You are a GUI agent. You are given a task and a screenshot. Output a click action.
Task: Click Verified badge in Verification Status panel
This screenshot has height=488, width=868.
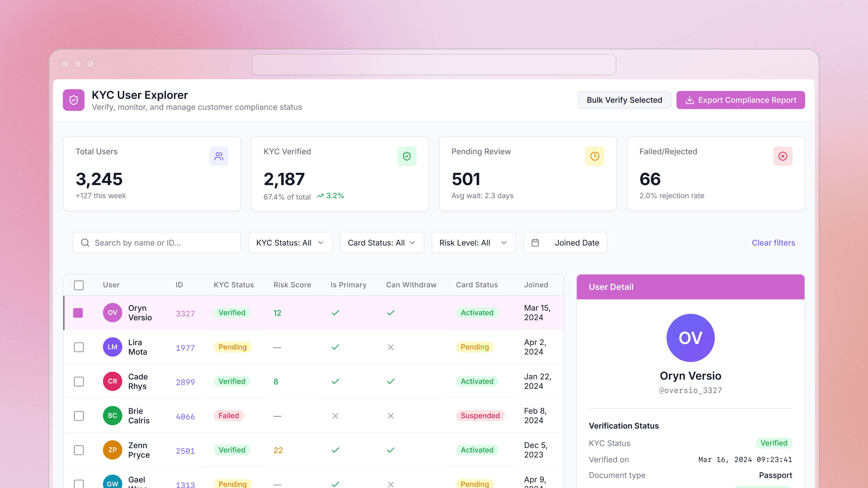click(774, 443)
